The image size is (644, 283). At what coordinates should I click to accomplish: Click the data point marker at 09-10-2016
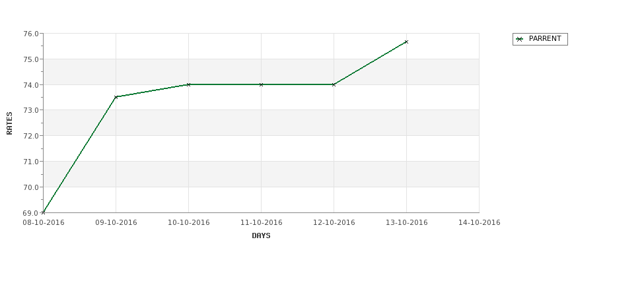tap(116, 97)
